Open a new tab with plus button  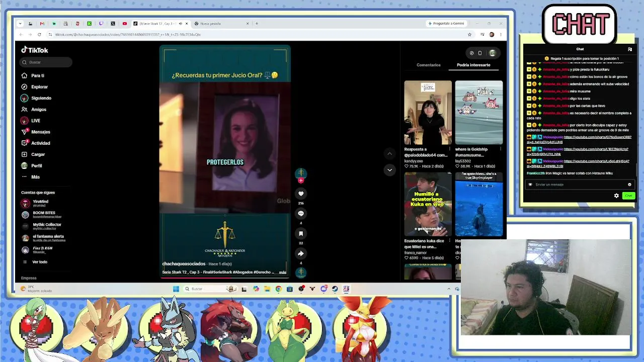click(257, 24)
